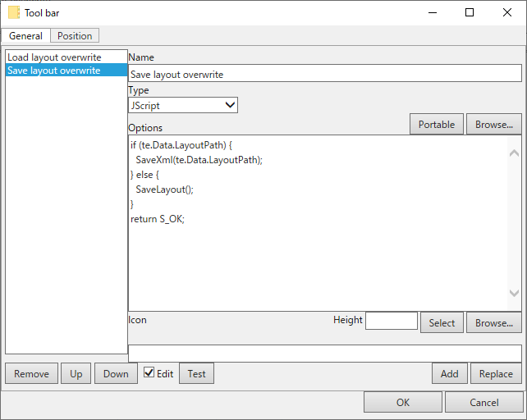Viewport: 527px width, 420px height.
Task: Move the item Up
Action: [x=76, y=373]
